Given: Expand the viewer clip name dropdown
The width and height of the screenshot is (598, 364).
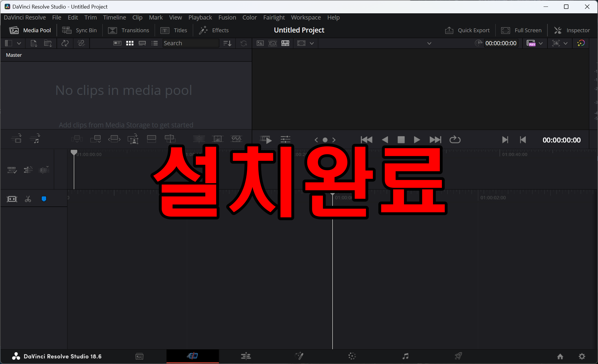Looking at the screenshot, I should coord(429,43).
